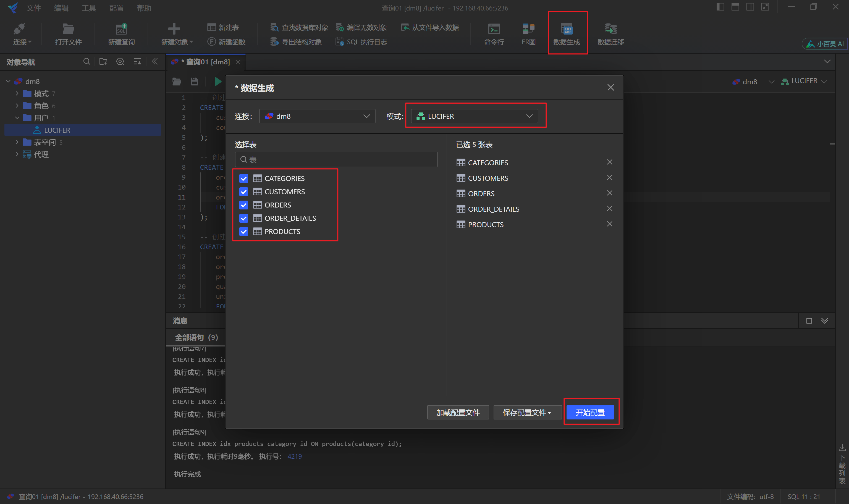849x504 pixels.
Task: Click the 加载配置文件 button
Action: pos(458,412)
